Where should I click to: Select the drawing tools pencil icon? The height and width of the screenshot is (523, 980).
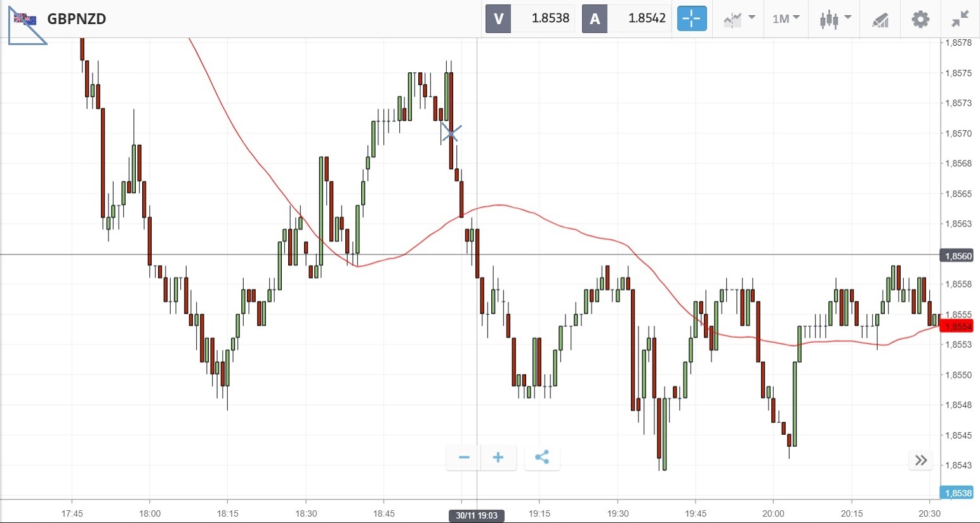click(x=880, y=20)
